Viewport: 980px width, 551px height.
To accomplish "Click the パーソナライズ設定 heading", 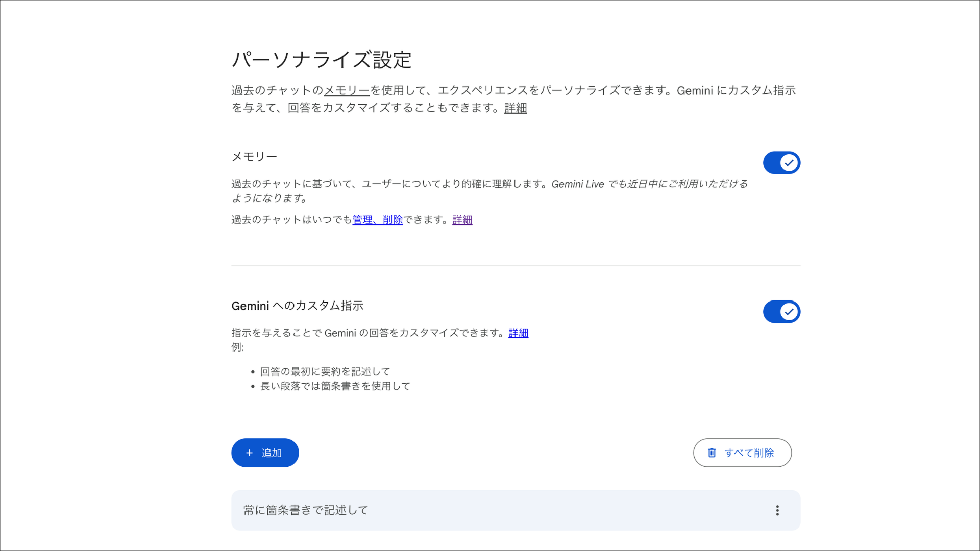I will point(322,60).
